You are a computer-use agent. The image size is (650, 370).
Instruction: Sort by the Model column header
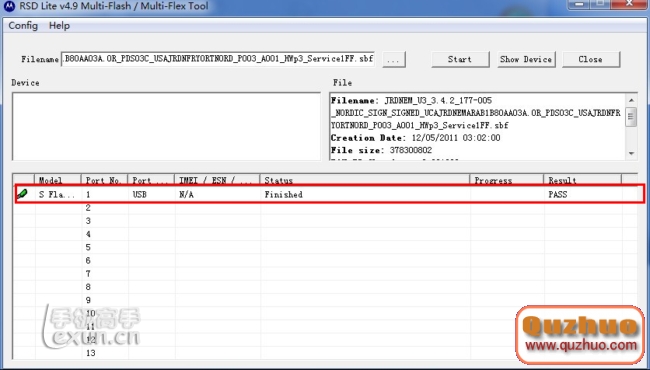(58, 180)
